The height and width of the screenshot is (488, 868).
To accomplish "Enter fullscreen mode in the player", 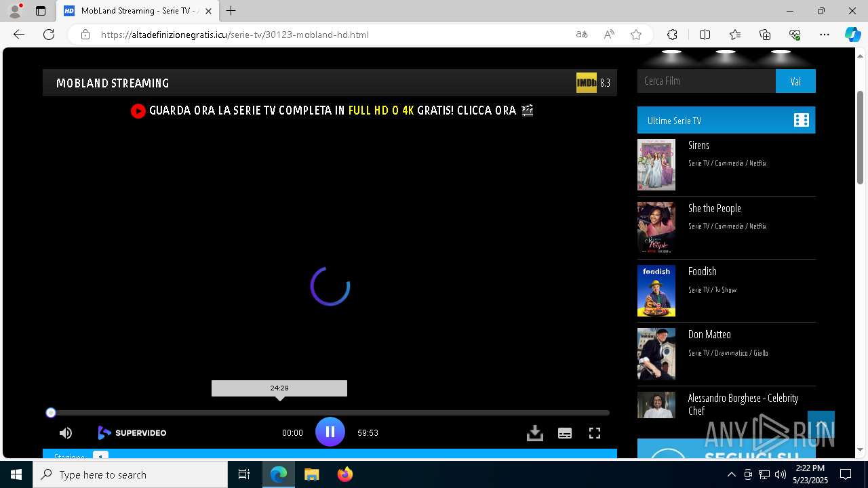I will coord(595,433).
